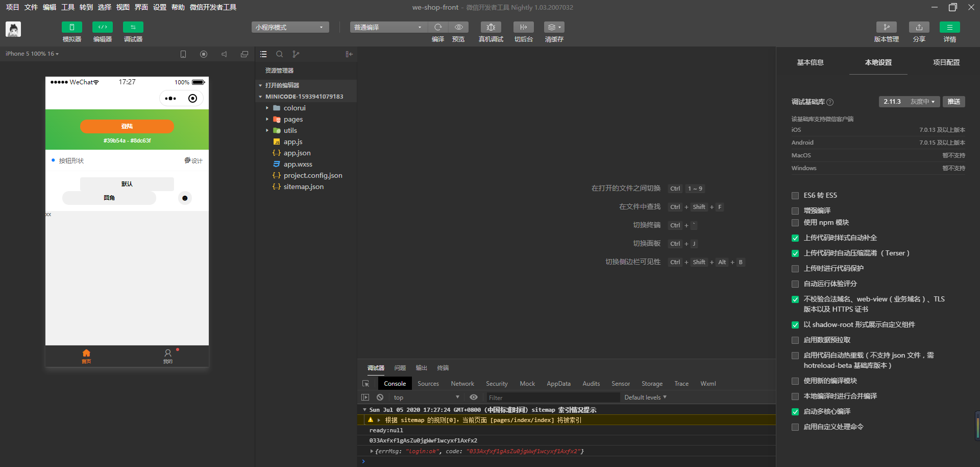Open version management (版本管理)
Screen dimensions: 980x467
point(887,27)
